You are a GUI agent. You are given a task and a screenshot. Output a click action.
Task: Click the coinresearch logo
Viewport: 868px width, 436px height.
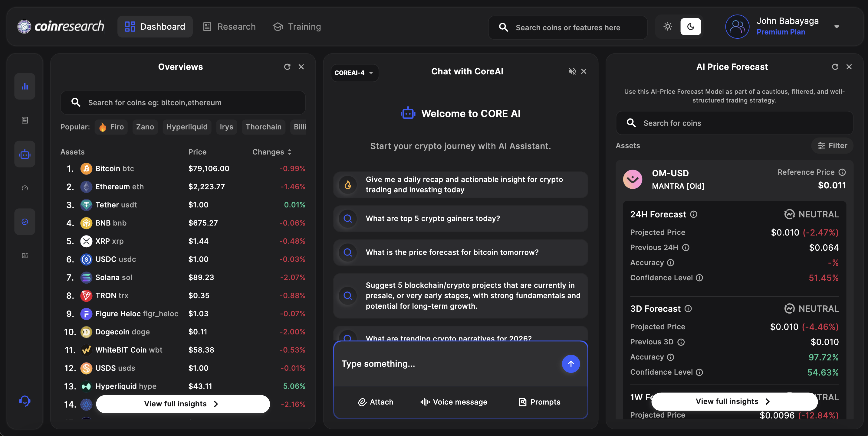61,27
